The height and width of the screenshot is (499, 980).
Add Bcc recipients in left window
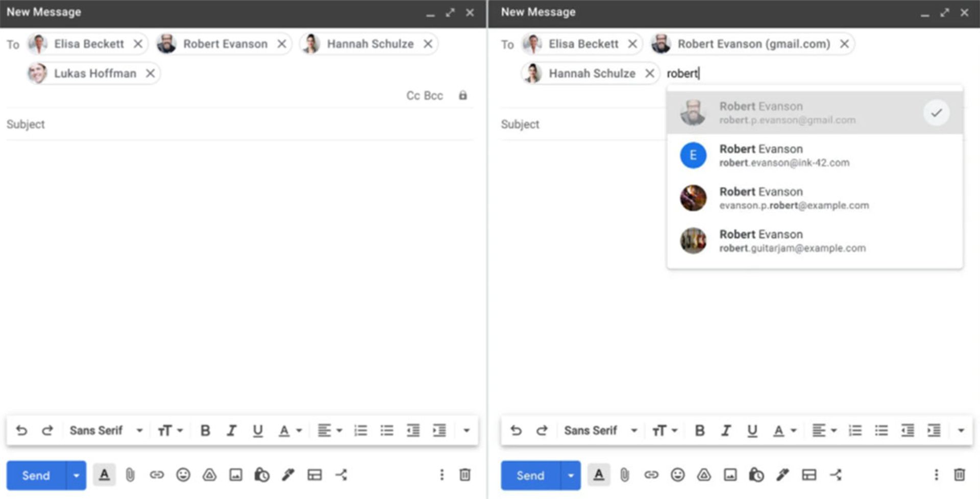pos(434,95)
